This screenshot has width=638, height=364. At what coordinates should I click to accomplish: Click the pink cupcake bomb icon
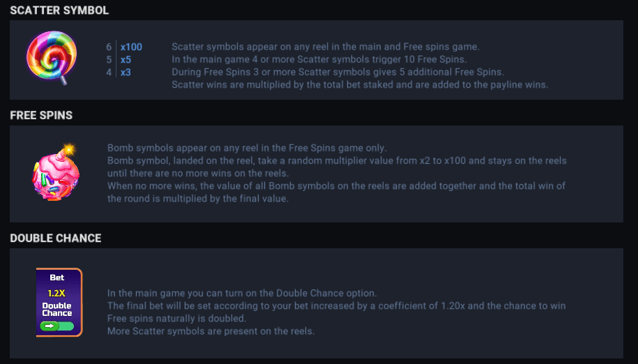[53, 176]
